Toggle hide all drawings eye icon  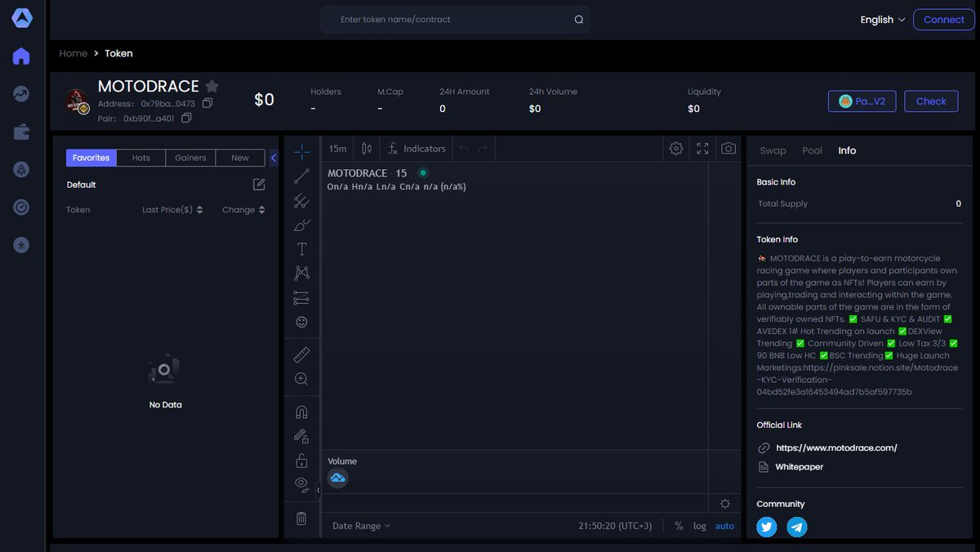301,485
